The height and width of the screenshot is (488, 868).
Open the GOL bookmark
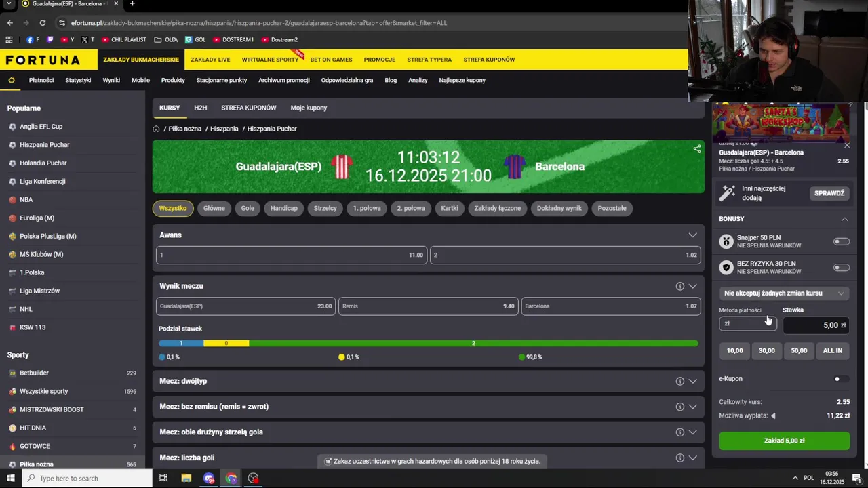point(195,39)
